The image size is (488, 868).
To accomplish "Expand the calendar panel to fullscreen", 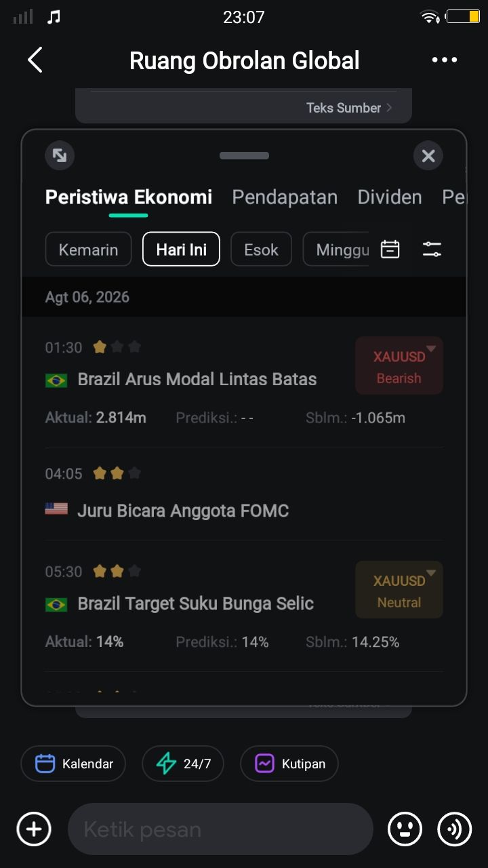I will click(x=60, y=156).
